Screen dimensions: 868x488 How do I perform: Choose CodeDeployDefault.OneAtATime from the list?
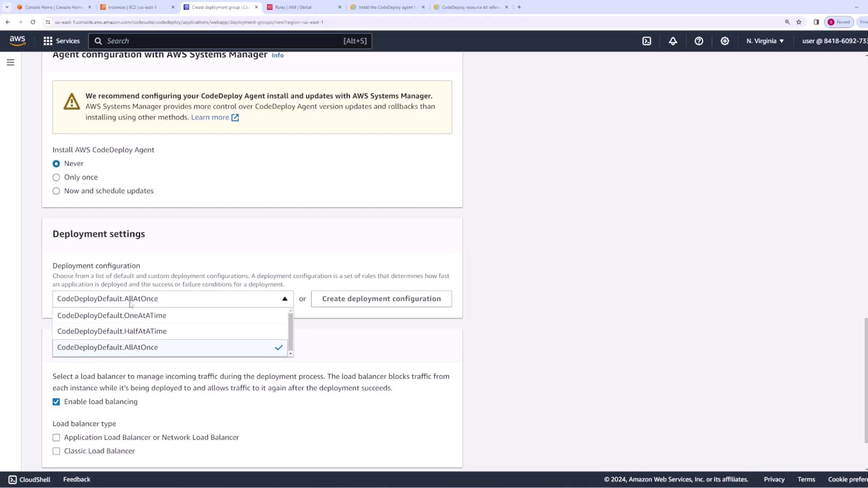pos(112,315)
